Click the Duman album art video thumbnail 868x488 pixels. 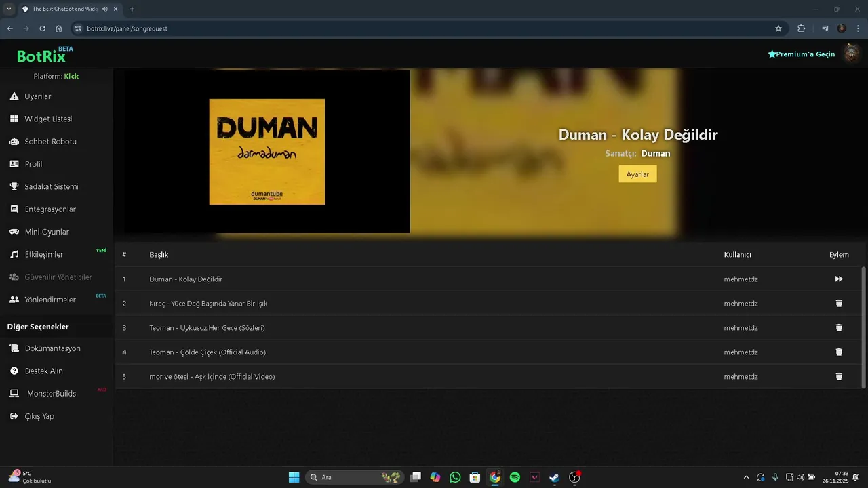[x=267, y=152]
